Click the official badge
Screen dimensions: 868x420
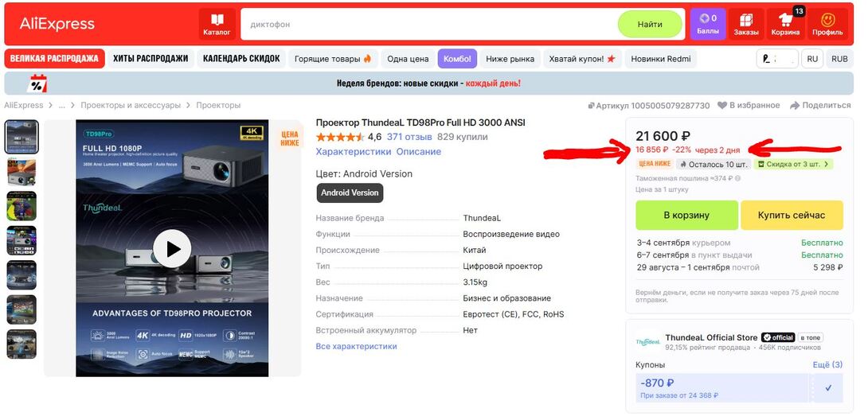[778, 337]
